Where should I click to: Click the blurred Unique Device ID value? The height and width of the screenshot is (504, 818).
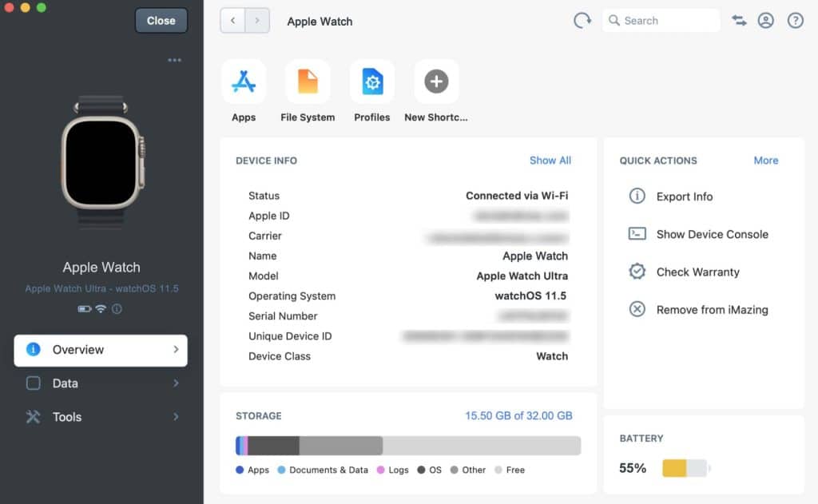click(x=485, y=336)
